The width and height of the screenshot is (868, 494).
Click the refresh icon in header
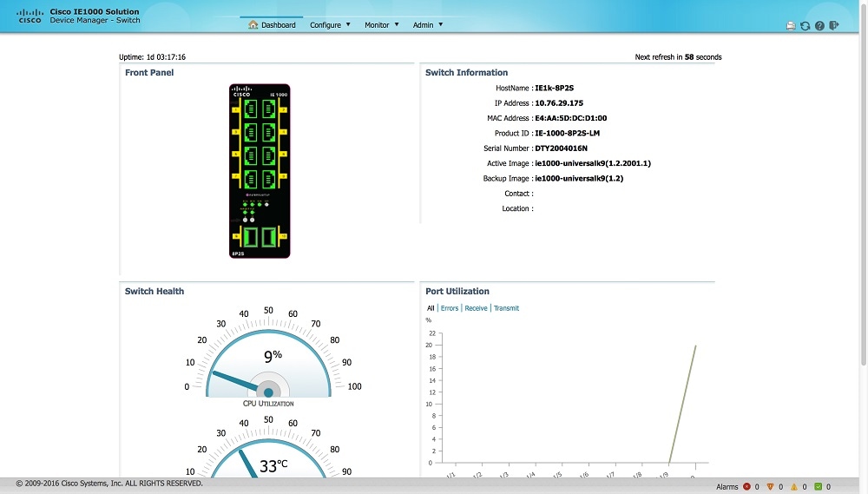[805, 25]
